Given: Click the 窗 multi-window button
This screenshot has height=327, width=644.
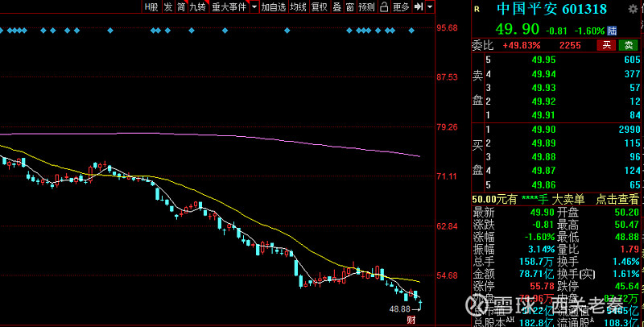Looking at the screenshot, I should coord(350,6).
